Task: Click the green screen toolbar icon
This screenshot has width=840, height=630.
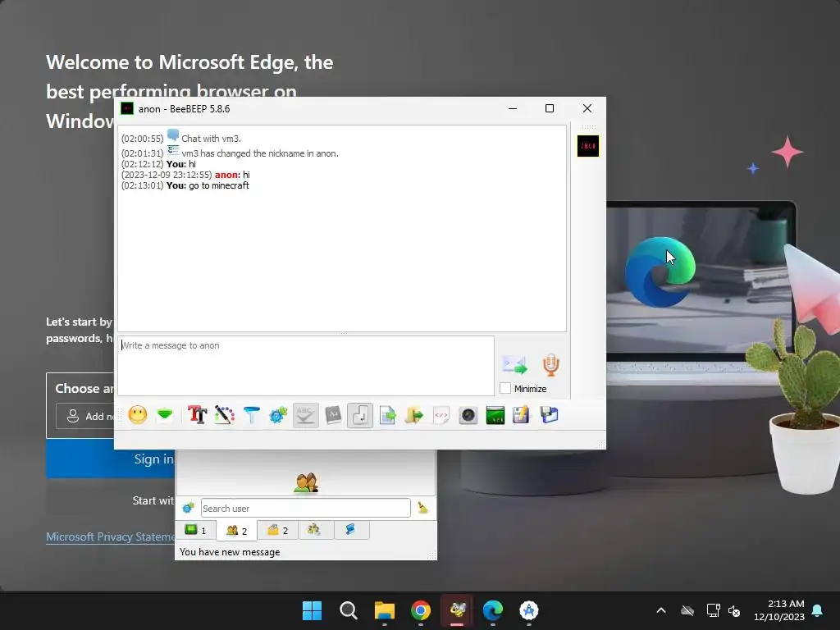Action: pos(495,415)
